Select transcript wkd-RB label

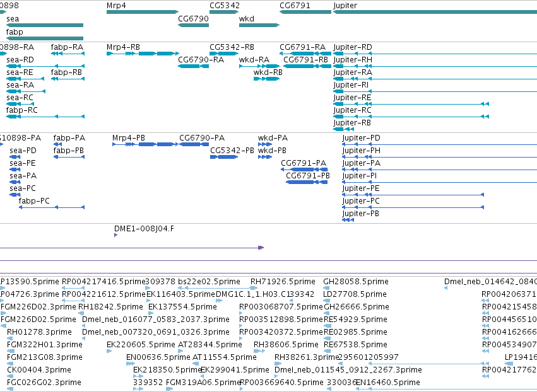coord(268,72)
